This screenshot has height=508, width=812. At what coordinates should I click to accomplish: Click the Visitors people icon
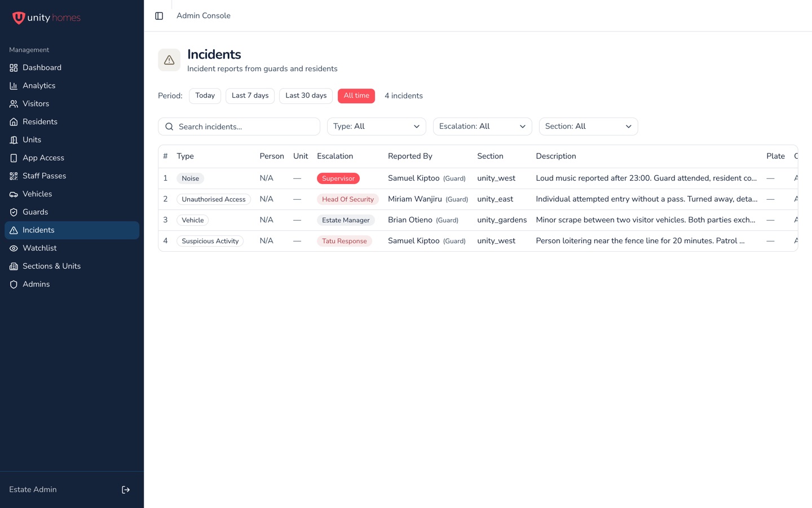14,104
